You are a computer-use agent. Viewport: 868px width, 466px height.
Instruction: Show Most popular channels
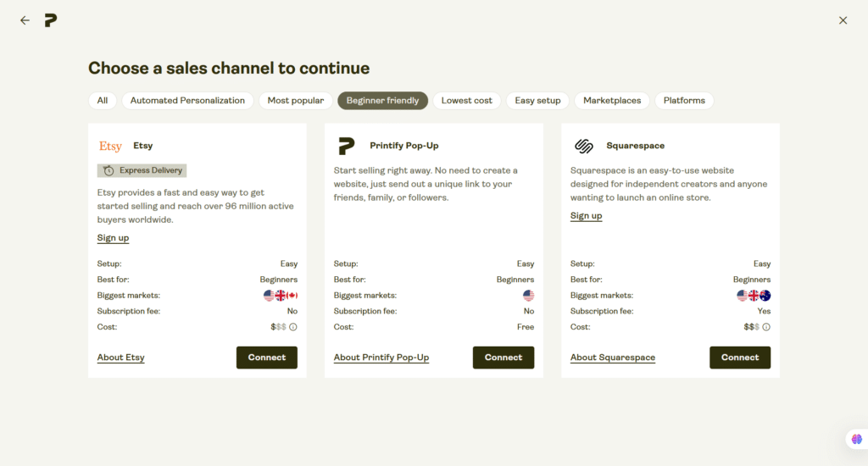296,101
